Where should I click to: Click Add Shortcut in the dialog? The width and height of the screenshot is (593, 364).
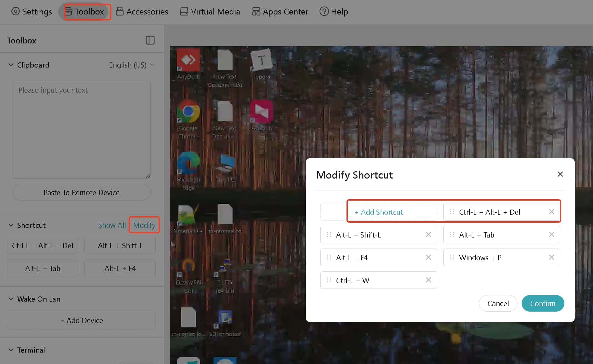tap(379, 212)
